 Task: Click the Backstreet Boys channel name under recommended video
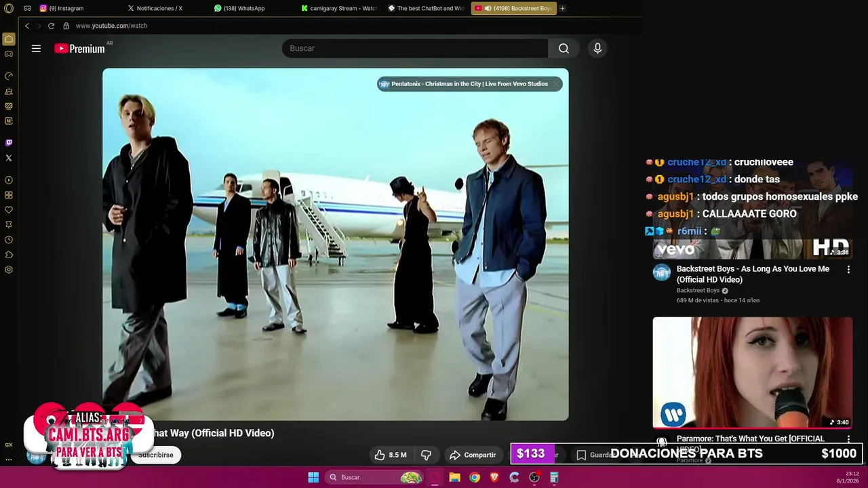click(698, 291)
